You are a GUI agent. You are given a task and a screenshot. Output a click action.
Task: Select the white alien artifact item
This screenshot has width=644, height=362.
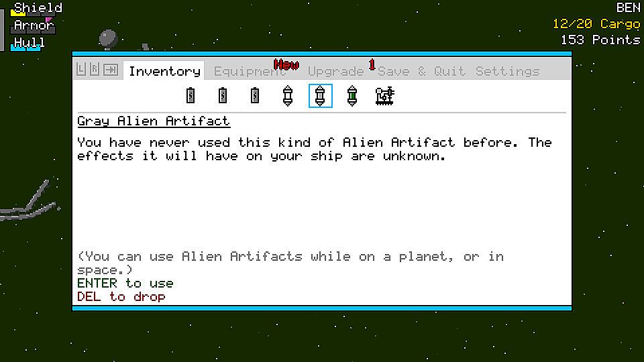(288, 96)
